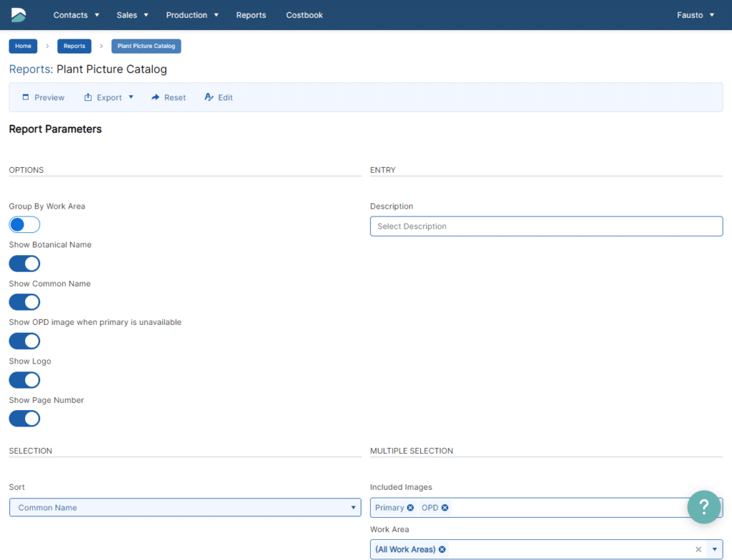Click the app logo in the navbar
Image resolution: width=732 pixels, height=560 pixels.
[19, 15]
